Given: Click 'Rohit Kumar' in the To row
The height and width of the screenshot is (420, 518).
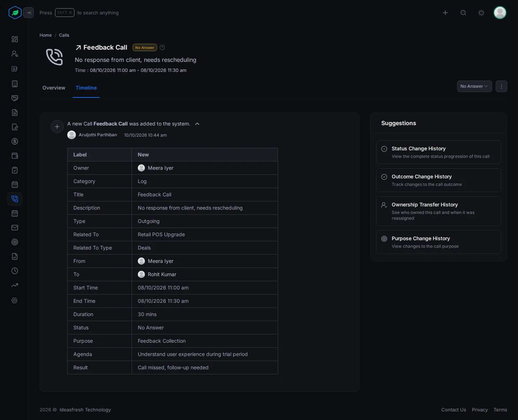Looking at the screenshot, I should click(x=162, y=274).
